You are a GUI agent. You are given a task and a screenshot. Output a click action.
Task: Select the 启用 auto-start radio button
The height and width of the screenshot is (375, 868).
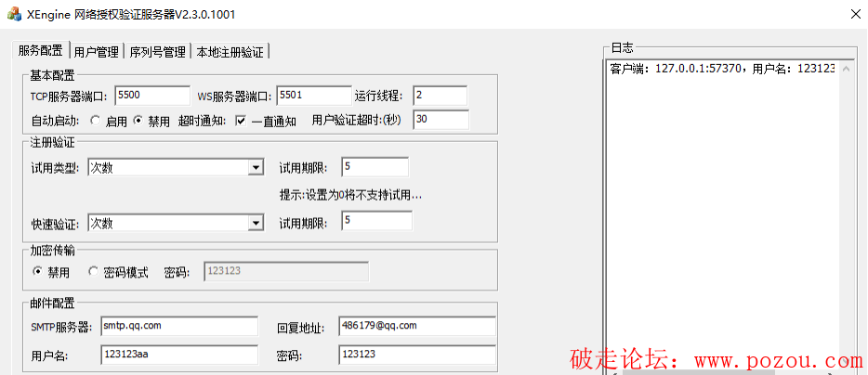pos(95,121)
